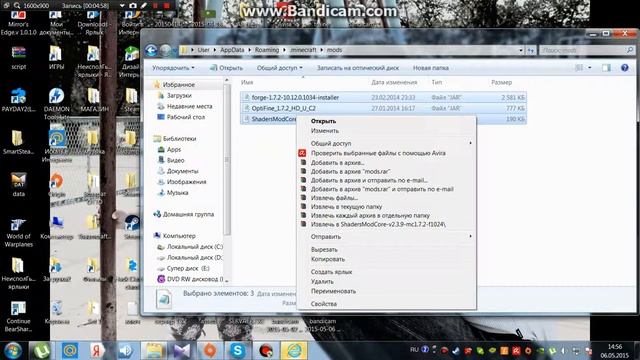Click the Forward navigation arrow in Explorer
This screenshot has width=640, height=360.
point(165,50)
